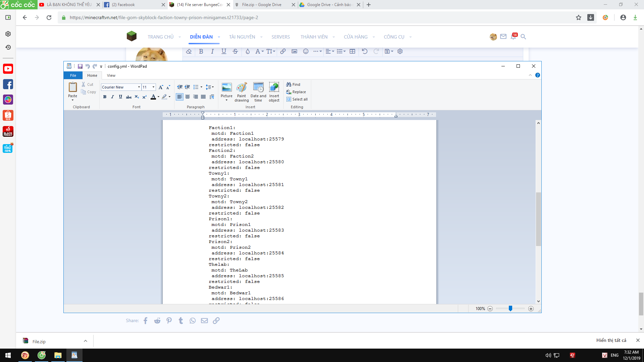The height and width of the screenshot is (362, 644).
Task: Save document from the quick access toolbar
Action: coord(80,66)
